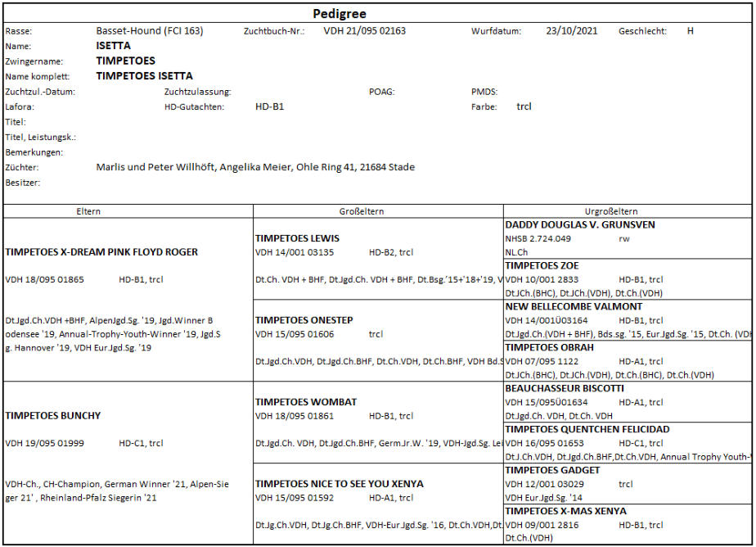Click the Zwingername value TIMPETOES
The height and width of the screenshot is (547, 756).
click(x=125, y=61)
